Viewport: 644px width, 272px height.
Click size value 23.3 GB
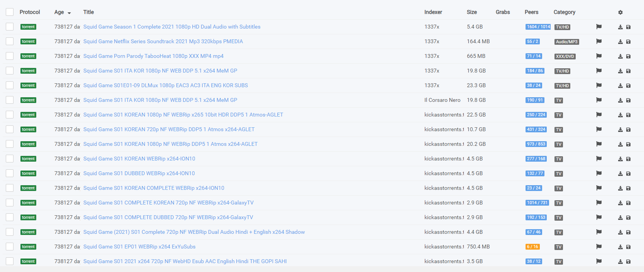(x=476, y=85)
